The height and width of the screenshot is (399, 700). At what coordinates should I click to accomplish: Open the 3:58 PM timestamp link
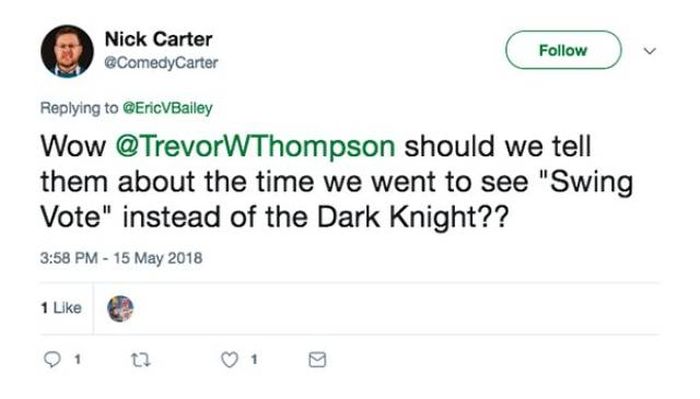pyautogui.click(x=69, y=258)
